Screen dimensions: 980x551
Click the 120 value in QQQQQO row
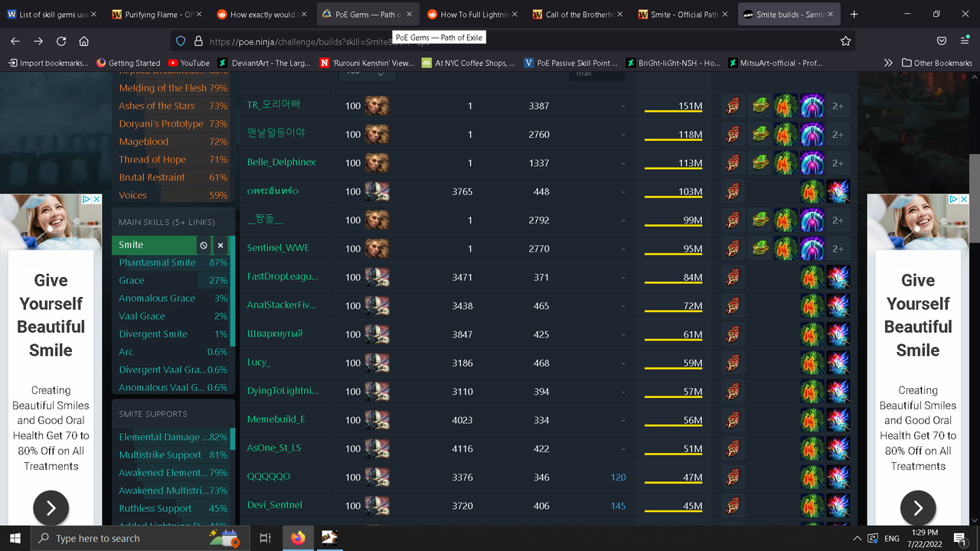click(619, 477)
